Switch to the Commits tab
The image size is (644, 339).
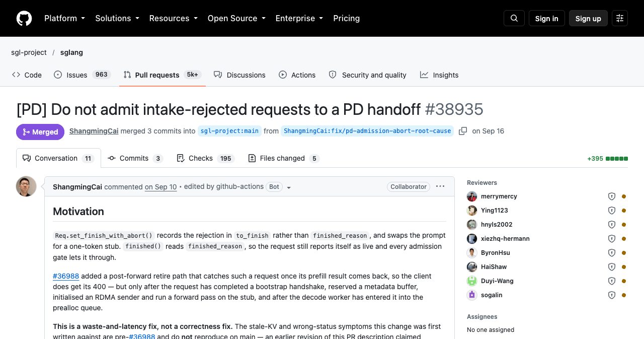coord(135,158)
